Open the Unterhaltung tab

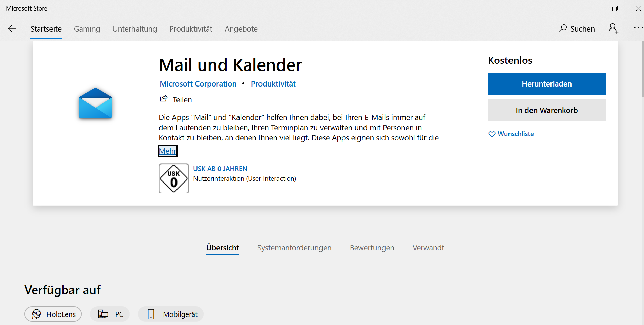[135, 29]
